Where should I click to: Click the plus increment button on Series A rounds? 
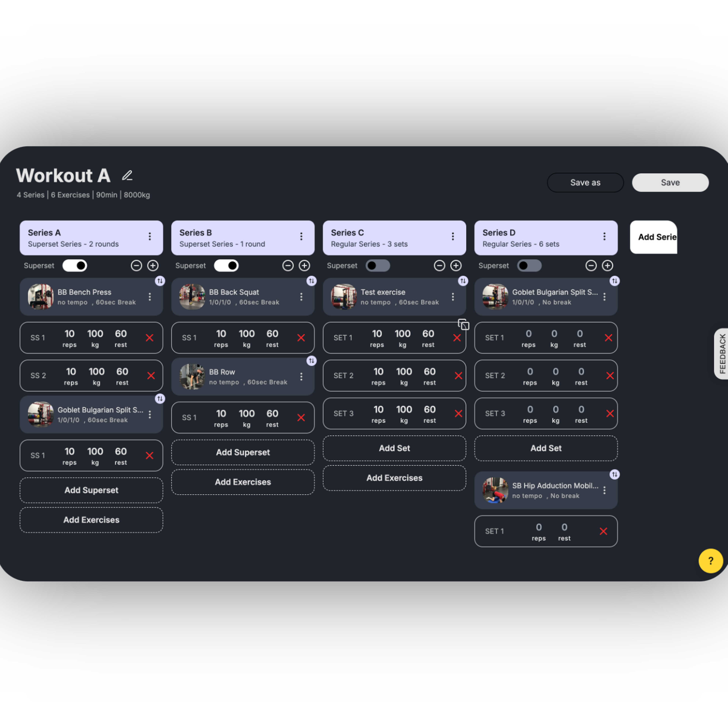153,265
